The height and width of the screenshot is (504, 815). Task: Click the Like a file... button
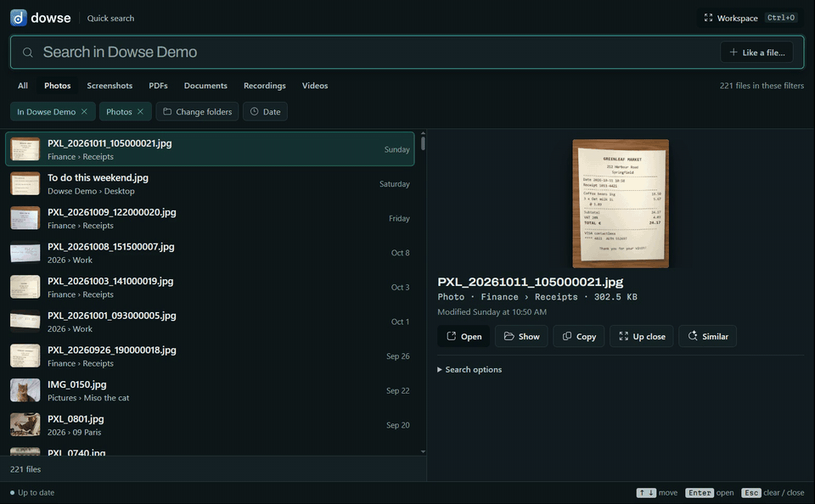756,52
